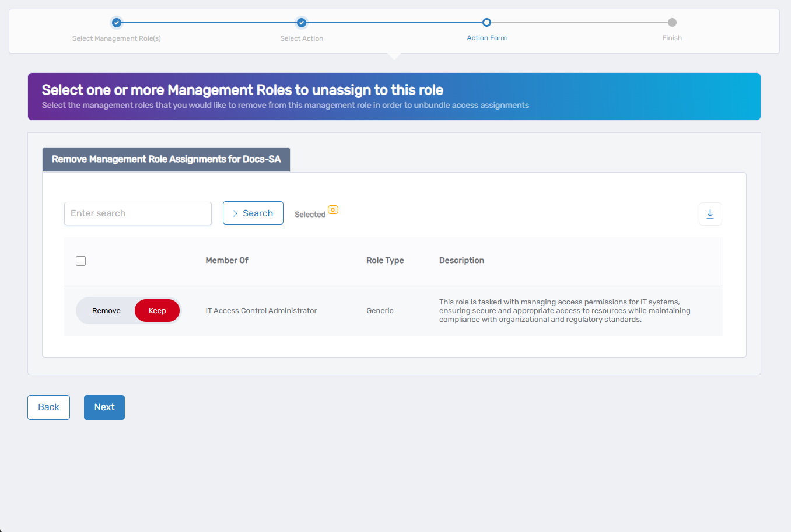Open the Remove Management Role Assignments for Docs-SA tab
Image resolution: width=791 pixels, height=532 pixels.
(166, 159)
